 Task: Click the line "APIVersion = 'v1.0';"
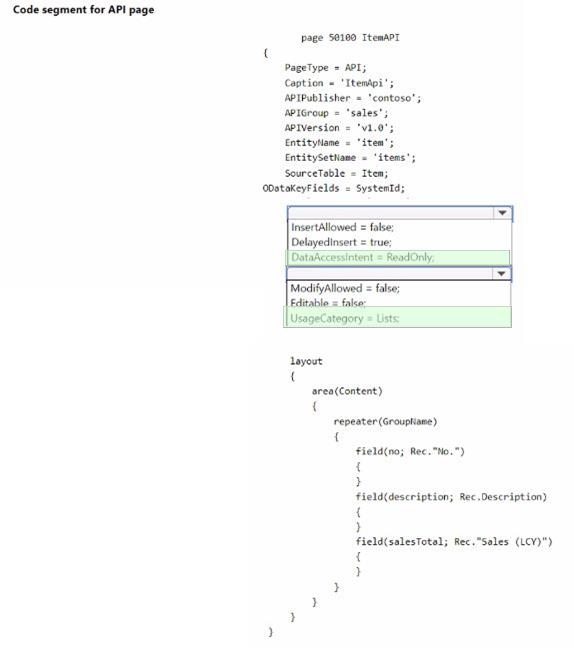click(339, 128)
